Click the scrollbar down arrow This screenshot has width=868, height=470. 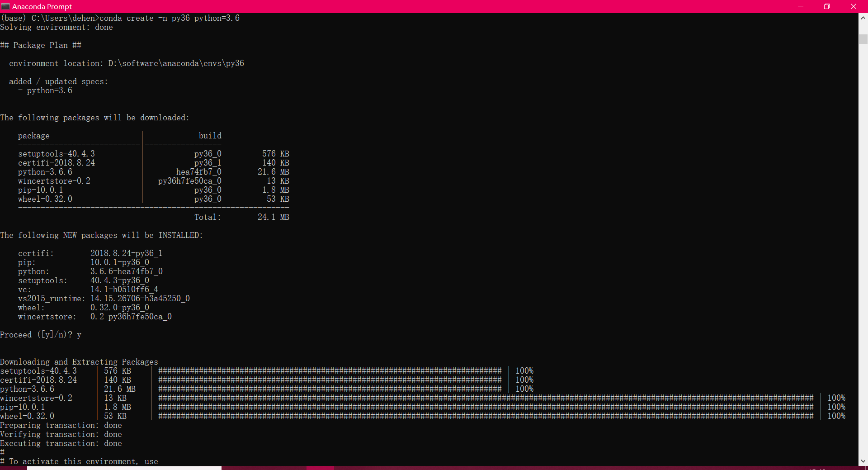(863, 461)
